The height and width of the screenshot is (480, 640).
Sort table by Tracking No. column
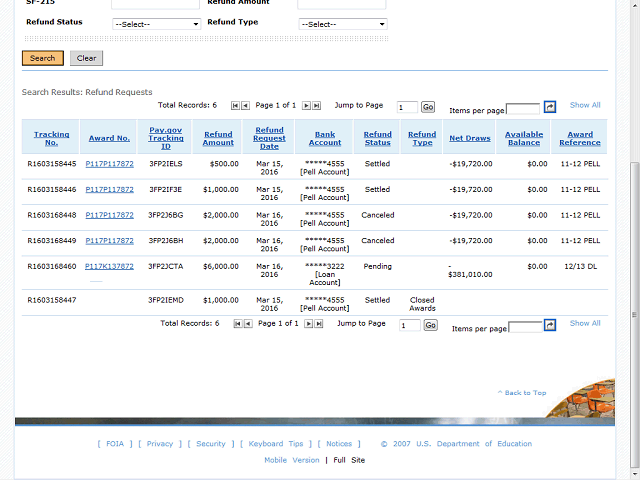pyautogui.click(x=51, y=138)
